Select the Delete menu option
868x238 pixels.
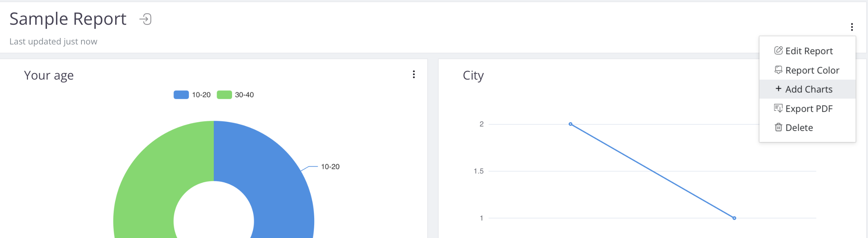click(x=799, y=128)
